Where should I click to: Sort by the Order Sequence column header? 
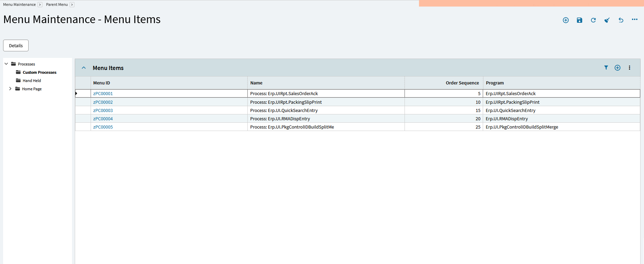click(x=444, y=83)
